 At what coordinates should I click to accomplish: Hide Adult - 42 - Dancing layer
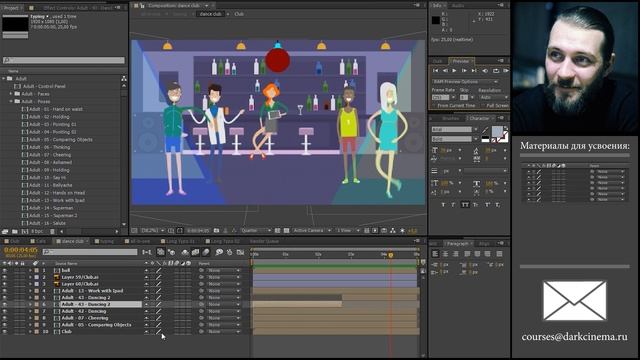point(4,311)
